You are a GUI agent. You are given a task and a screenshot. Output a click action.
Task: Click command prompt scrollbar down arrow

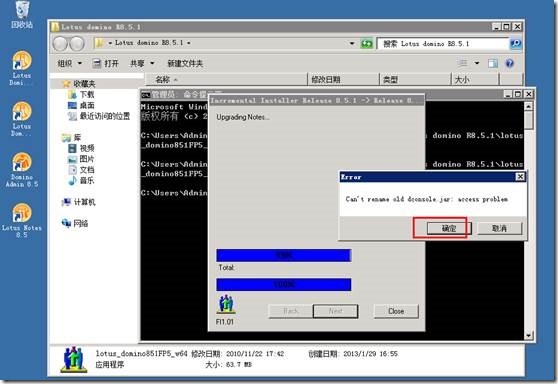pos(528,335)
